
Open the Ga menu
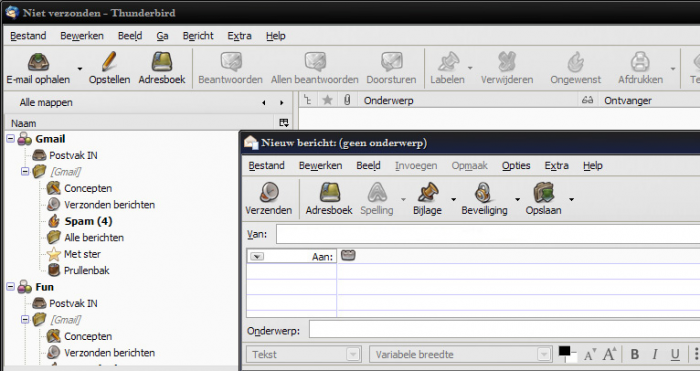[162, 36]
